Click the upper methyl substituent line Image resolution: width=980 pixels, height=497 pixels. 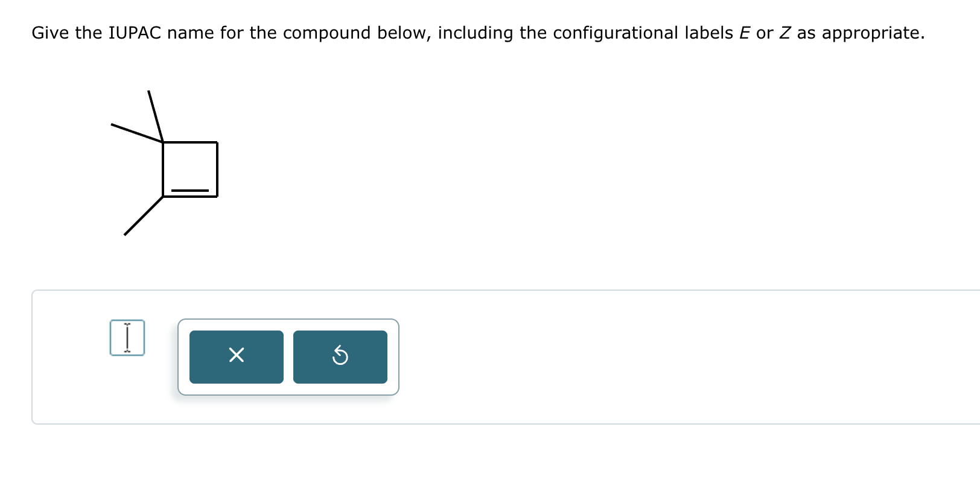156,115
